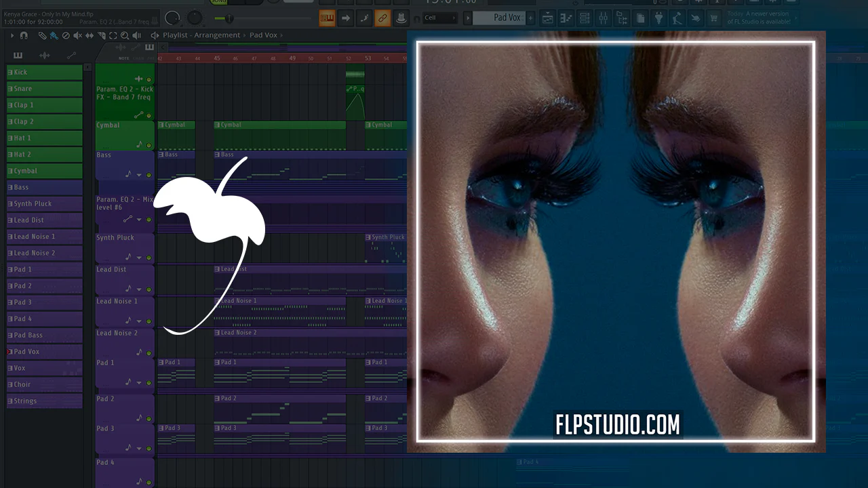Open the Playlist view icon
Viewport: 868px width, 488px height.
pyautogui.click(x=547, y=18)
